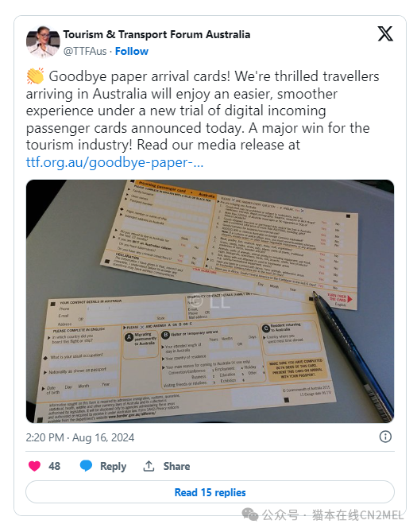Click Read 15 replies button

pyautogui.click(x=210, y=492)
